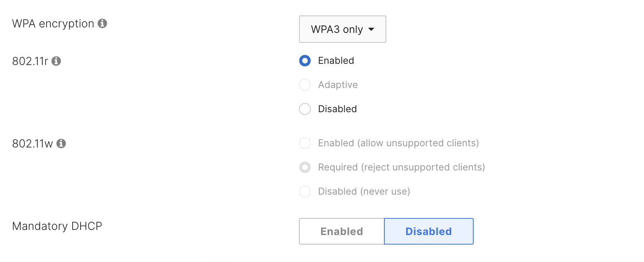Choose Disabled (never use) for 802.11w
This screenshot has width=644, height=262.
305,191
